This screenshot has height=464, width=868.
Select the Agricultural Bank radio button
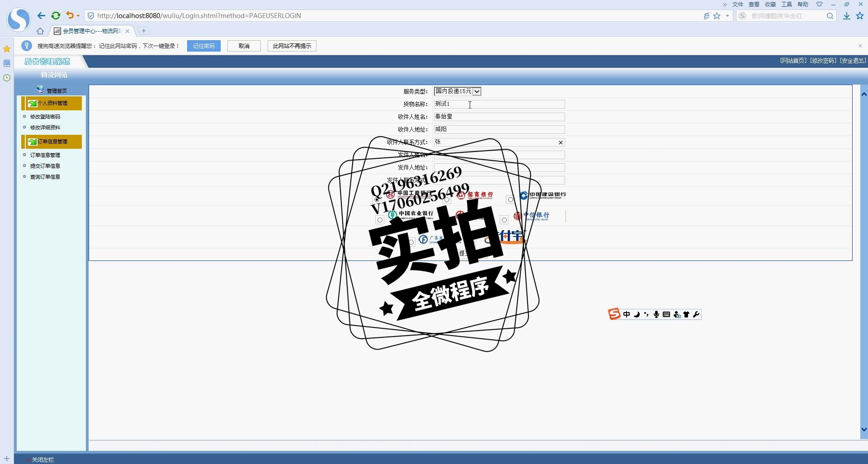[x=380, y=220]
